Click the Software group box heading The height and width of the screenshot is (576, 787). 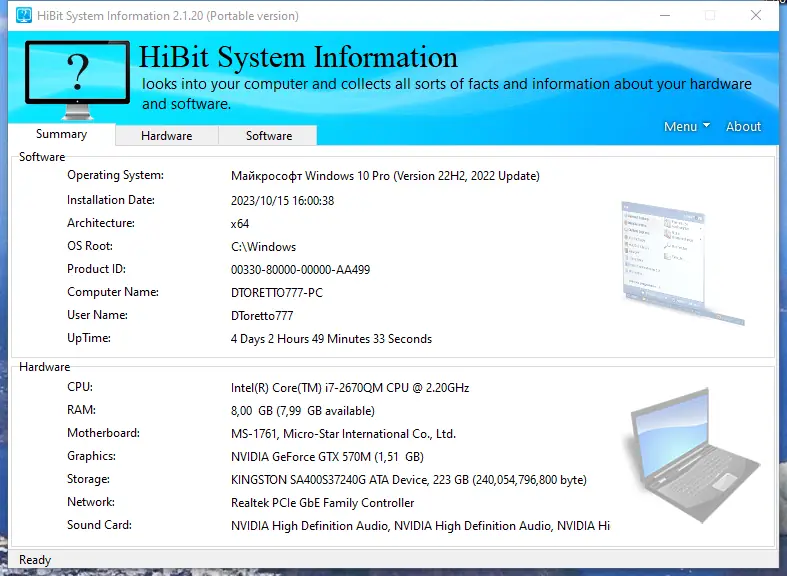(x=42, y=157)
